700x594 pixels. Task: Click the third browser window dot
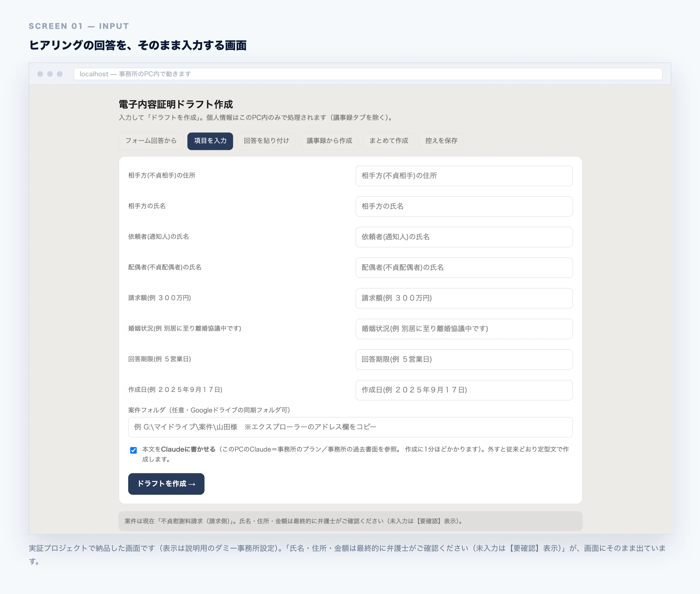[60, 74]
